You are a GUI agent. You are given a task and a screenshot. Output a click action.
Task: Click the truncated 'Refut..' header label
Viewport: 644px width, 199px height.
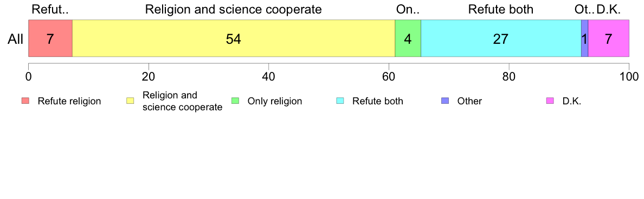[x=50, y=9]
